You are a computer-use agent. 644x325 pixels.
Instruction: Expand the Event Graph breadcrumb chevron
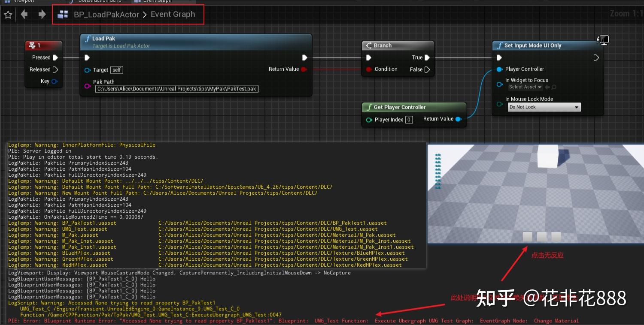point(145,14)
